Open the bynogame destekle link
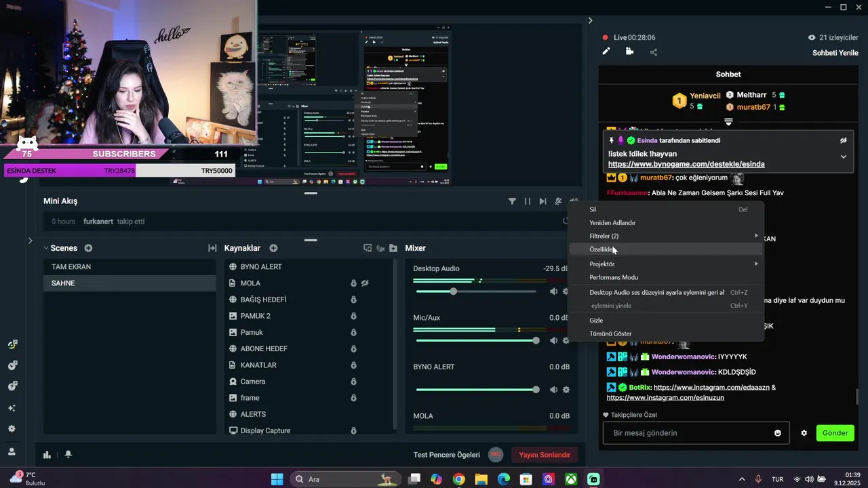Viewport: 868px width, 488px height. 686,164
